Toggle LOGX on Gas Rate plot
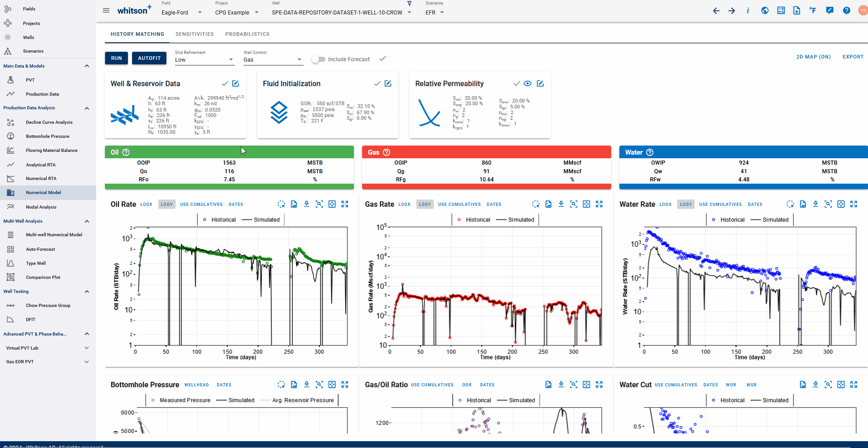Viewport: 868px width, 448px height. [x=404, y=205]
